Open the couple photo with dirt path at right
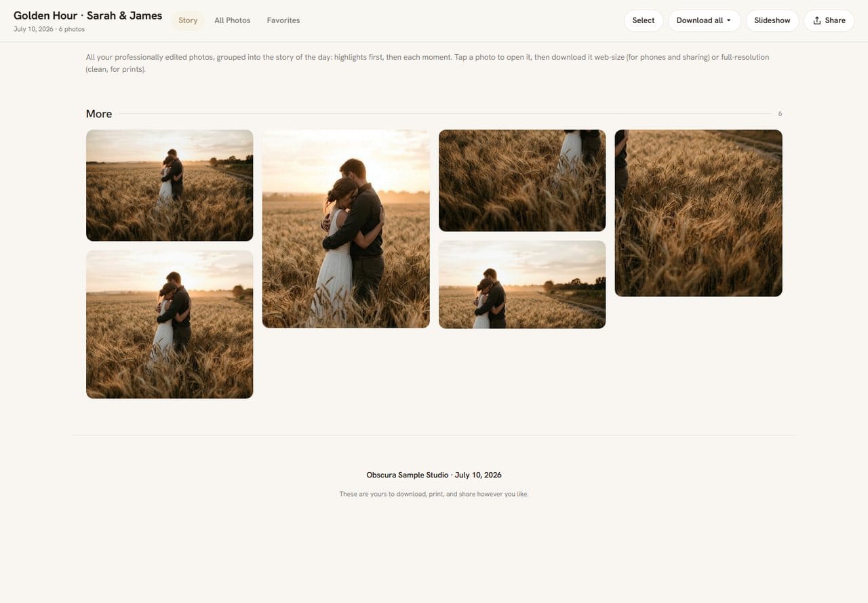This screenshot has height=603, width=868. [522, 285]
